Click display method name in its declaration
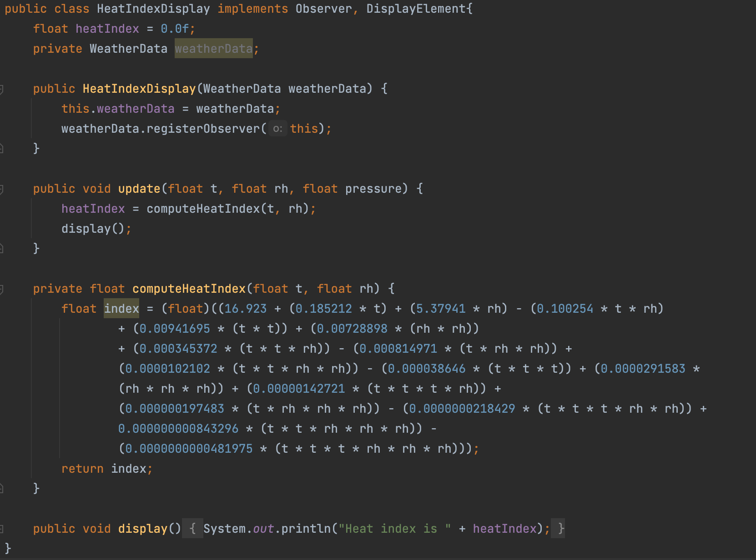 click(x=143, y=529)
